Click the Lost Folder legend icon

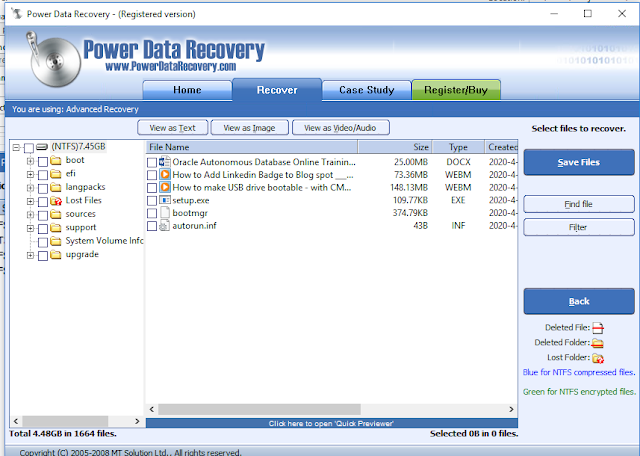[x=598, y=358]
